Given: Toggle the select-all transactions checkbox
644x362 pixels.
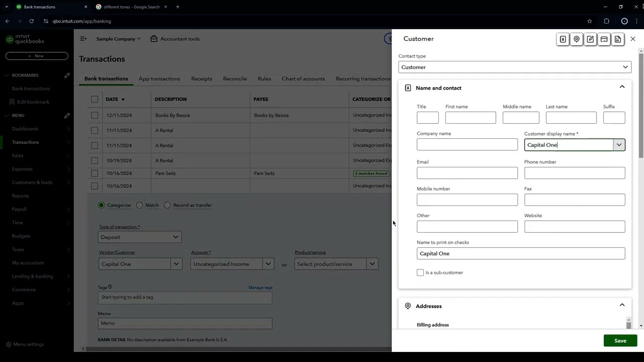Looking at the screenshot, I should point(95,99).
